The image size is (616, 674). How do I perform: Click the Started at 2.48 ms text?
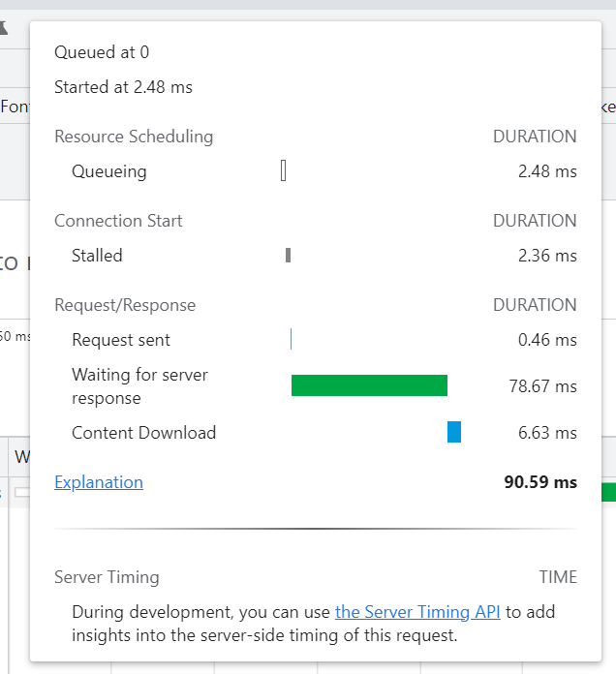(123, 87)
